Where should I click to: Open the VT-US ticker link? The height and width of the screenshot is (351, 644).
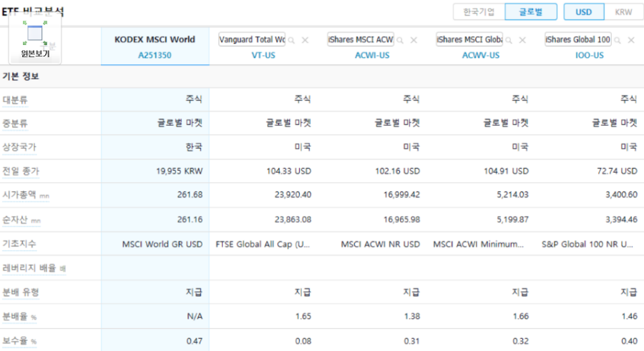pos(263,55)
